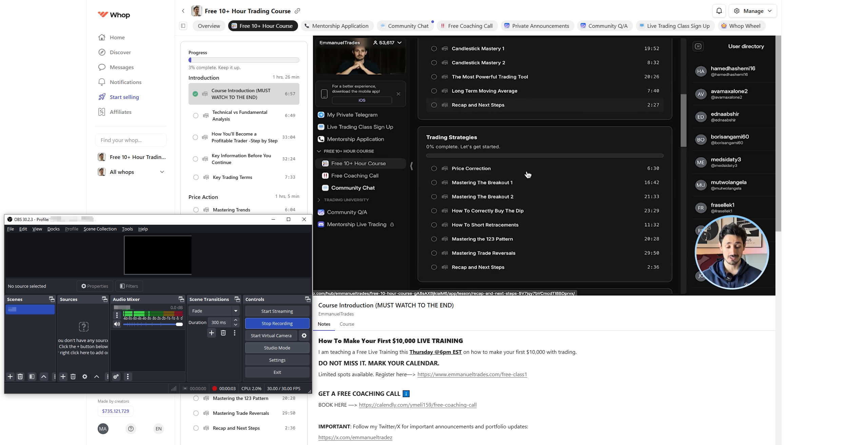The height and width of the screenshot is (445, 868).
Task: Mark Key Trading Terms lesson complete
Action: (x=196, y=177)
